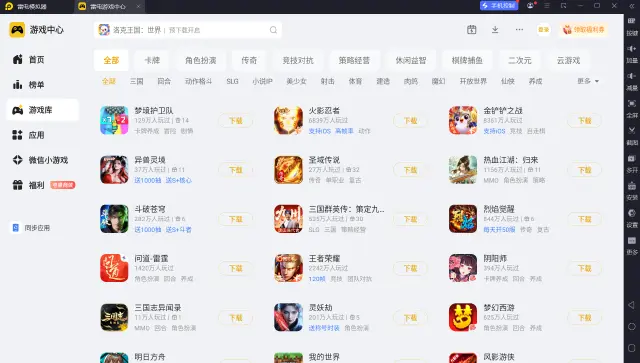This screenshot has width=640, height=363.
Task: Download 梦境护卫队 game
Action: click(x=236, y=121)
